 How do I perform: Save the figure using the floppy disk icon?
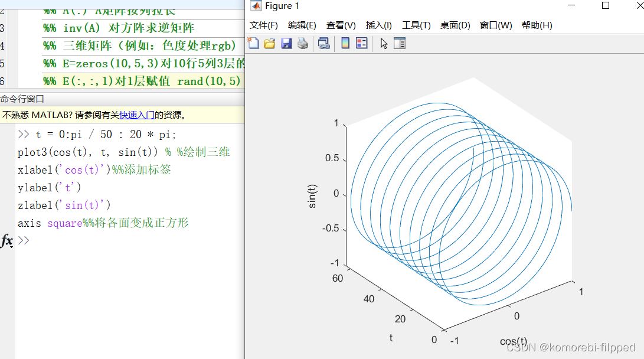pos(286,43)
